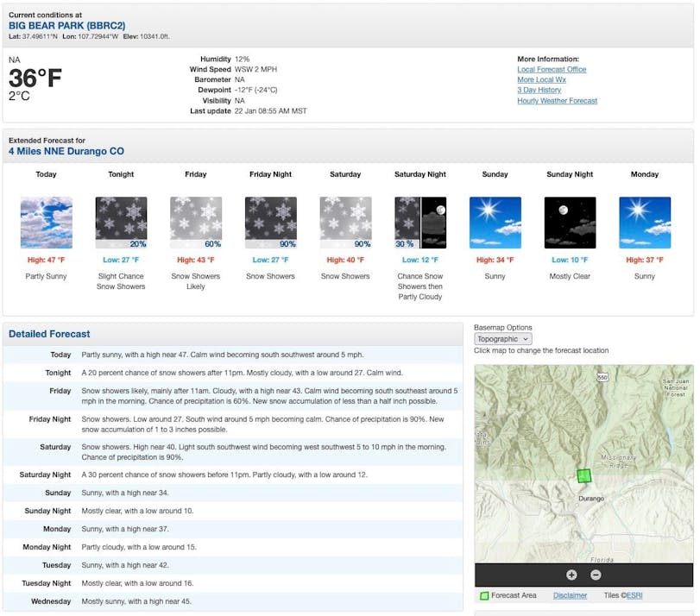The height and width of the screenshot is (616, 700).
Task: Open the Local Forecast Office link
Action: pyautogui.click(x=552, y=70)
